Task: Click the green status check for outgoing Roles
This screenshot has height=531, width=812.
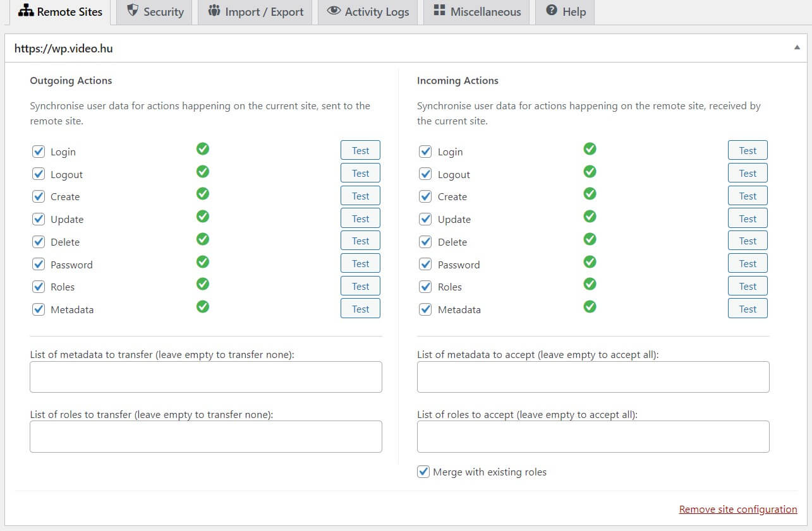Action: pyautogui.click(x=203, y=284)
